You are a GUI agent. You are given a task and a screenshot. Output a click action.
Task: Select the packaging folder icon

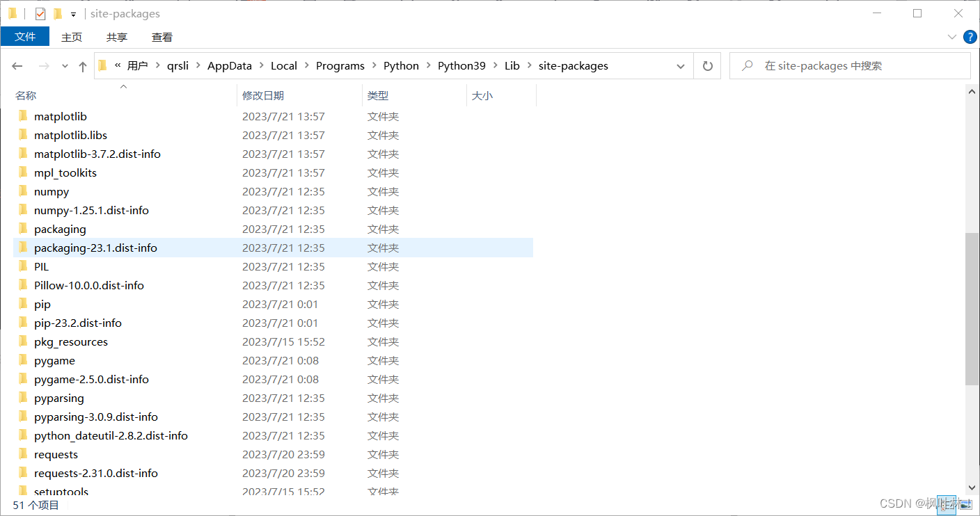(23, 229)
